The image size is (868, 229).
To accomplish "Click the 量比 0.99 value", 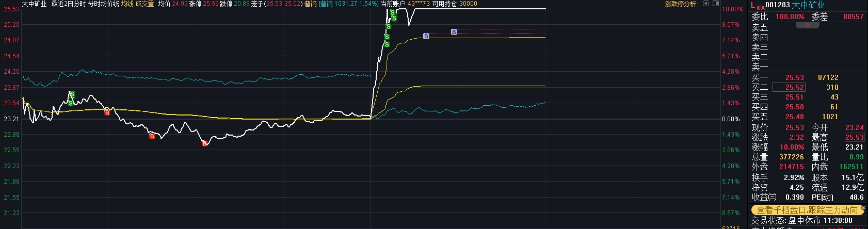I will tap(856, 157).
